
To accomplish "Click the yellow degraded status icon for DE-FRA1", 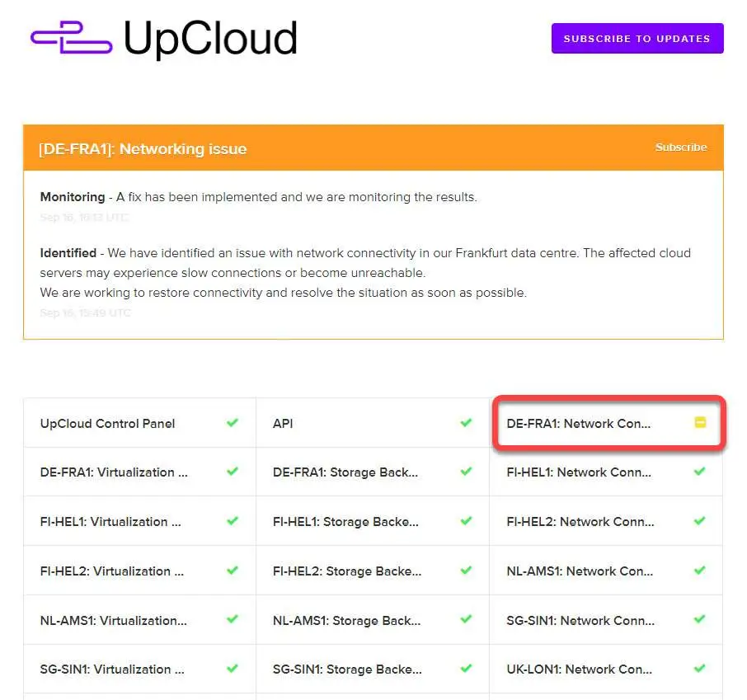I will (x=700, y=422).
